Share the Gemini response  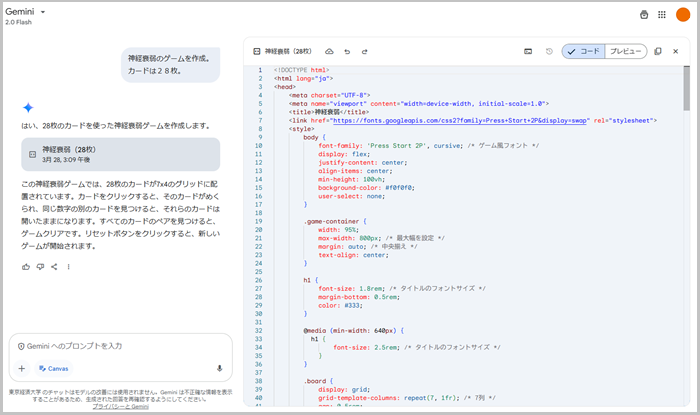(54, 267)
